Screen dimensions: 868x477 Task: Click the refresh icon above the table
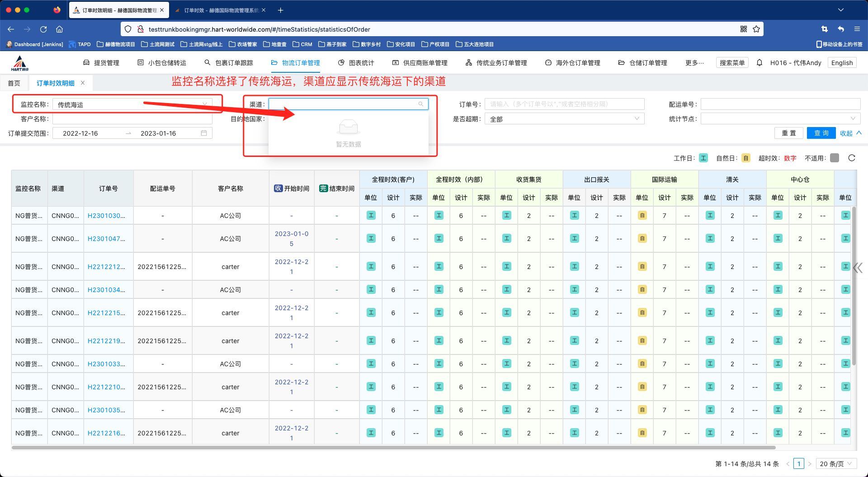[852, 158]
